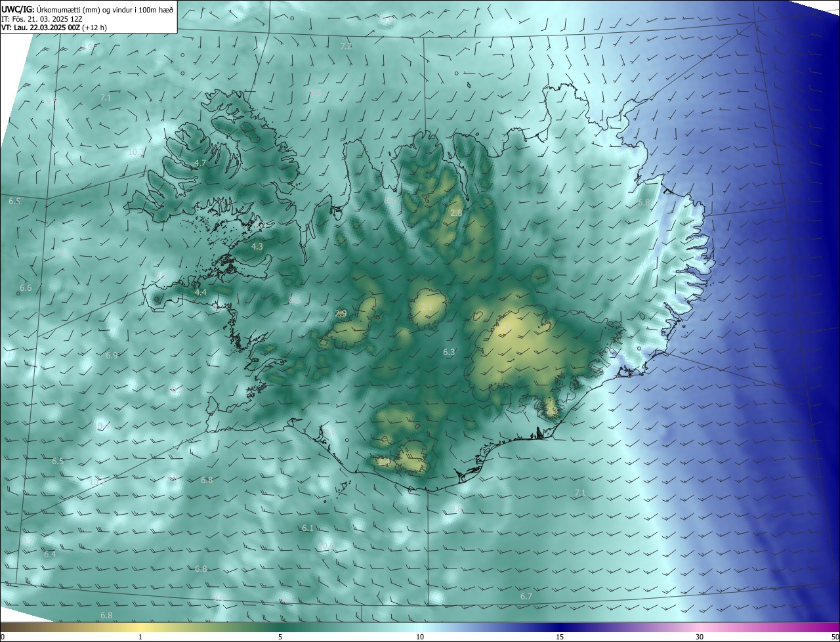This screenshot has height=642, width=840.
Task: Click the '1' label on the color scale
Action: tap(140, 637)
